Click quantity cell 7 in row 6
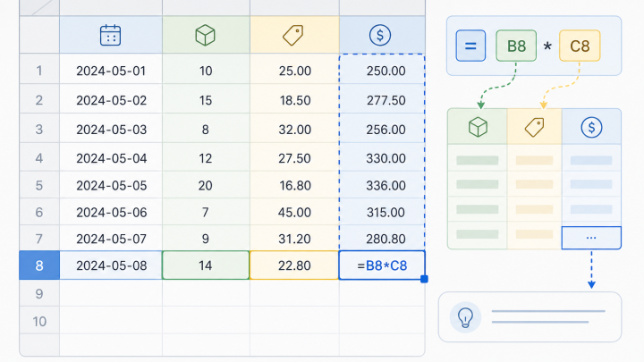This screenshot has height=362, width=644. click(206, 212)
